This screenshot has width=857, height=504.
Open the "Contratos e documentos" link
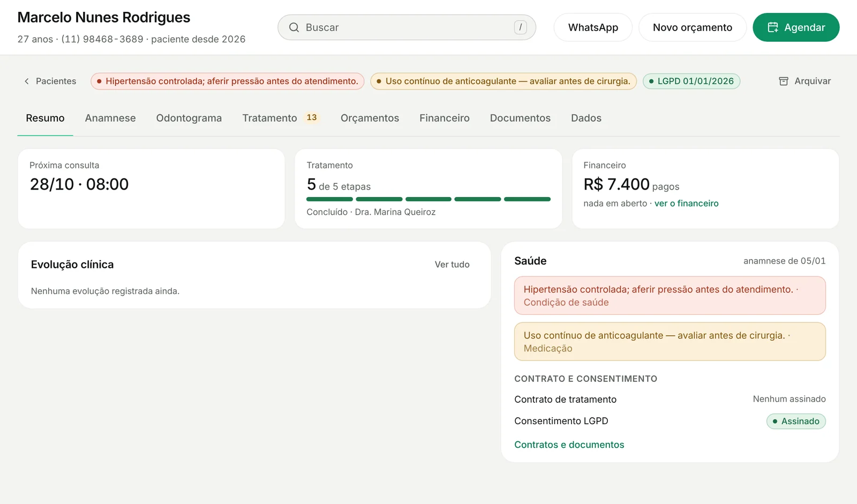point(569,445)
